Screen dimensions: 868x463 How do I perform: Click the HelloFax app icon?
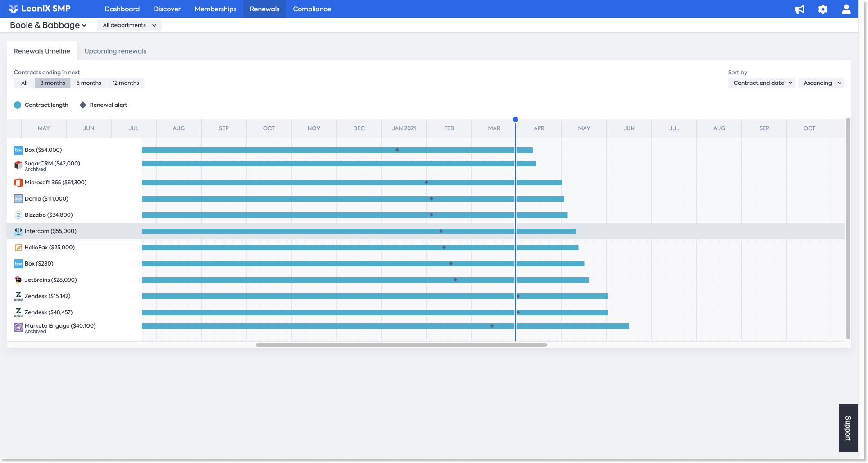[x=18, y=248]
